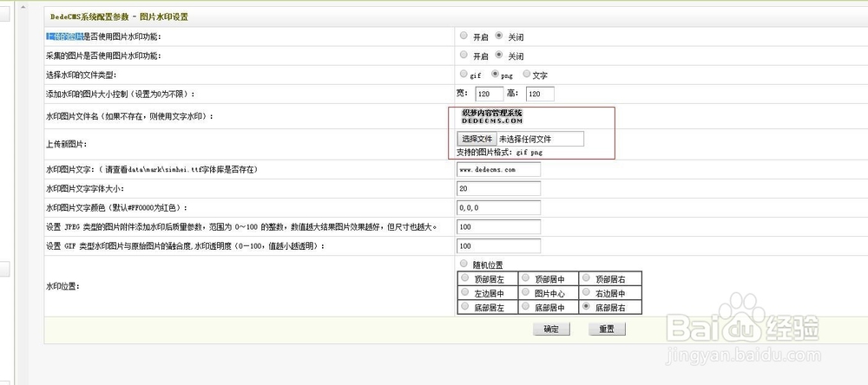Click the 宽 width input field
Screen dimensions: 868x385
[490, 94]
